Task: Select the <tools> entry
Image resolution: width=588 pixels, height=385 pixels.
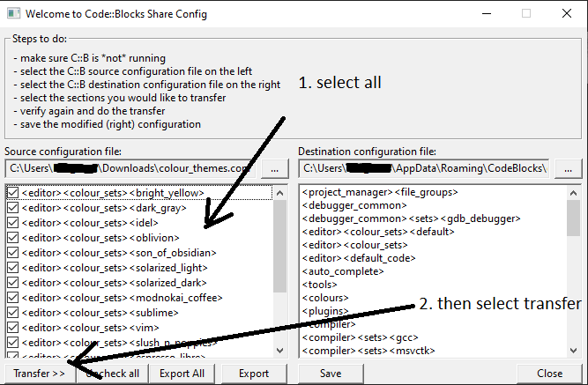Action: (x=319, y=285)
